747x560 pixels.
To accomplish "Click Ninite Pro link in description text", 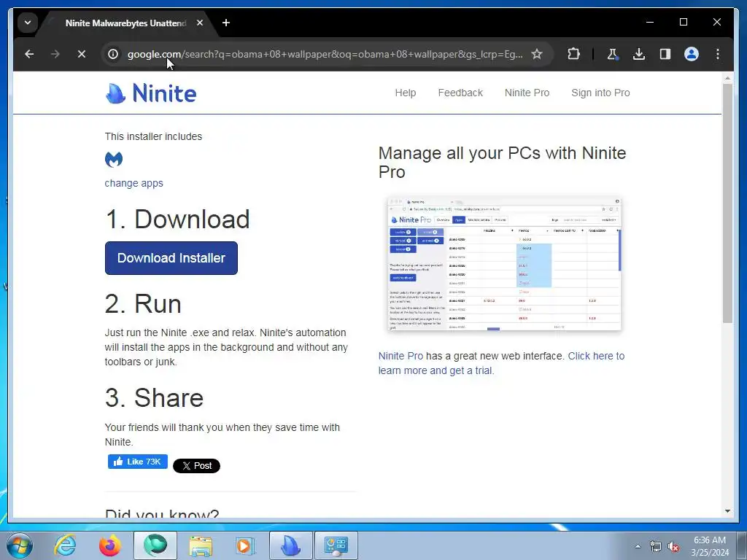I will pos(400,356).
